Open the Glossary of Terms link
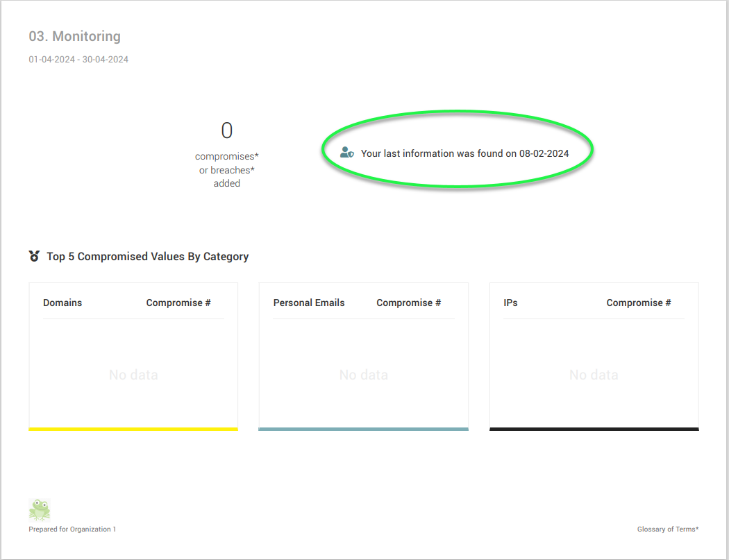The height and width of the screenshot is (560, 729). tap(667, 529)
